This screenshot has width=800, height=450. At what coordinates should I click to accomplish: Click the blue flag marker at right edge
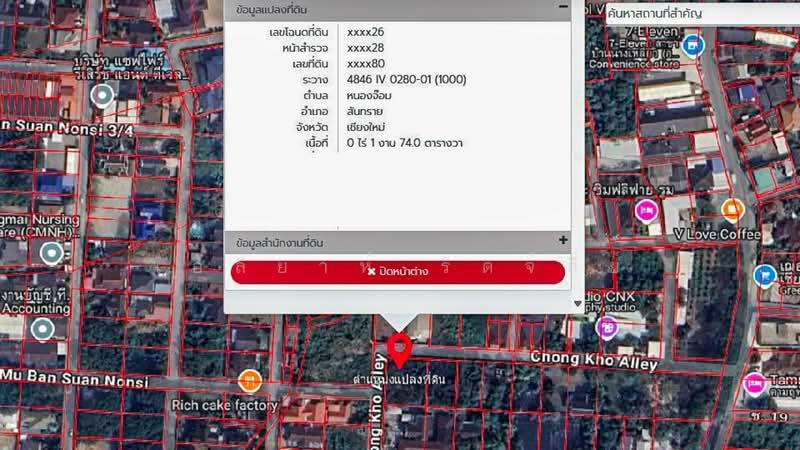(766, 275)
